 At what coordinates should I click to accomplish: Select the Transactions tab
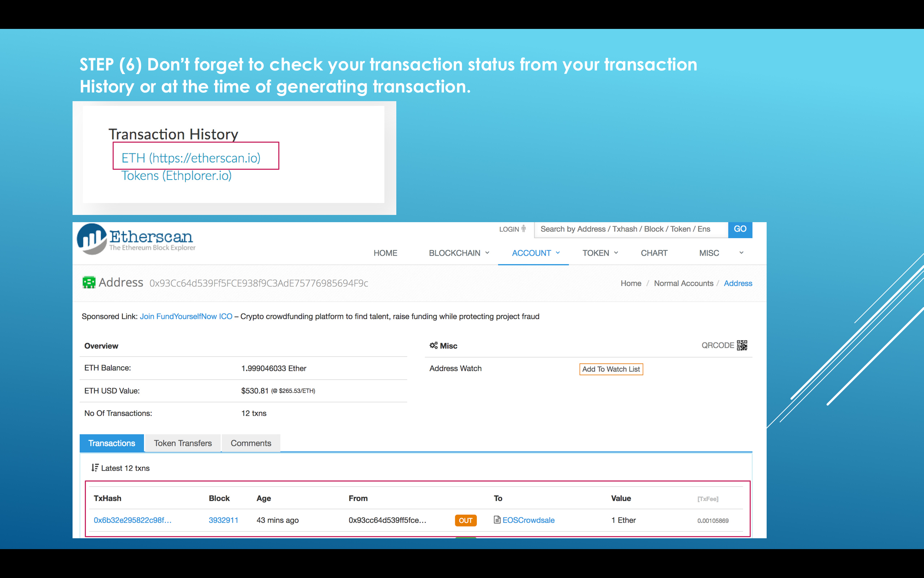(112, 443)
